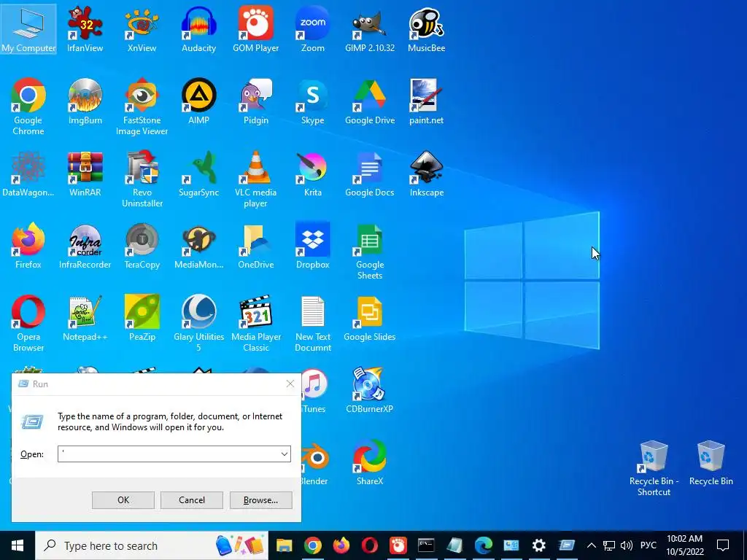Click the AIMP desktop icon

click(x=198, y=101)
